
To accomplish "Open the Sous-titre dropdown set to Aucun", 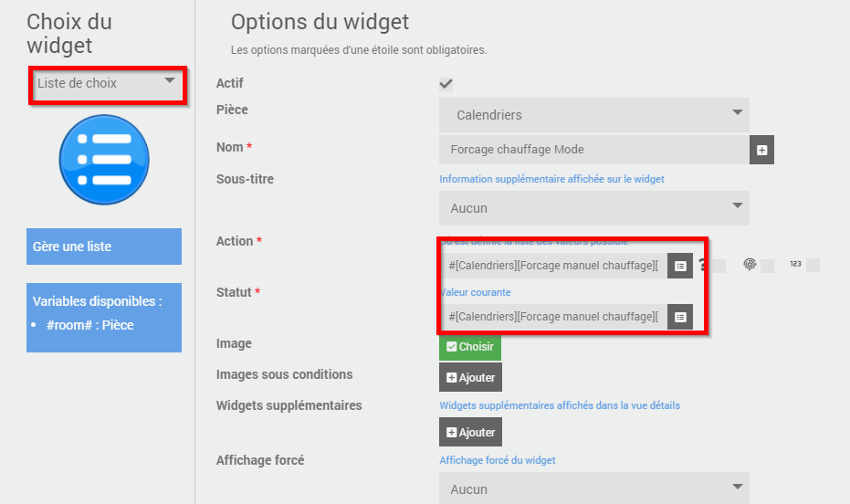I will pos(594,208).
